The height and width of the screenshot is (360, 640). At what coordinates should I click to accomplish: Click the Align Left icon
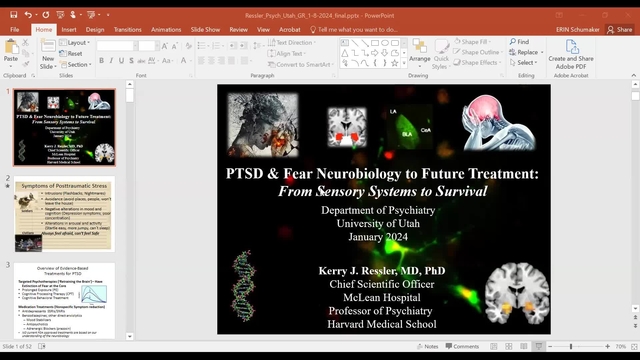click(x=201, y=61)
